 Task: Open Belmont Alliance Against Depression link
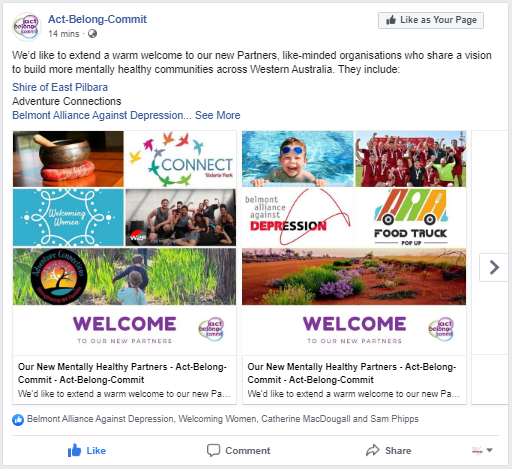pyautogui.click(x=98, y=115)
